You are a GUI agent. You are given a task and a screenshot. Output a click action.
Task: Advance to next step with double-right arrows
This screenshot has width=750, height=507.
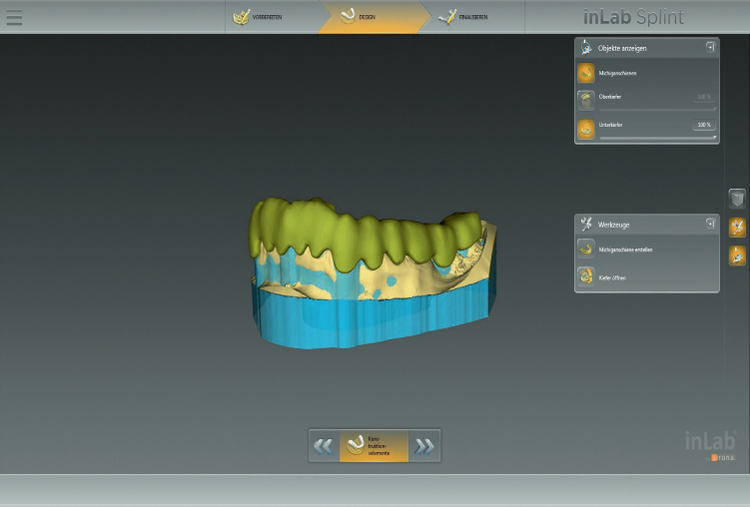(x=425, y=446)
